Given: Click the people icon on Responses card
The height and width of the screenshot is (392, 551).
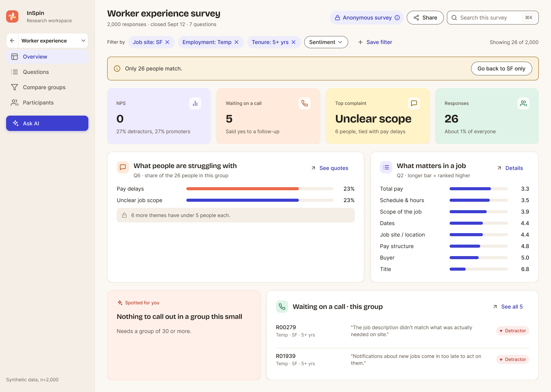Looking at the screenshot, I should tap(523, 103).
